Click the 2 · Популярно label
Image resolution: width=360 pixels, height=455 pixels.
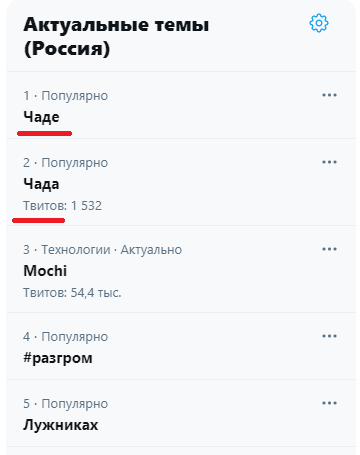coord(65,163)
